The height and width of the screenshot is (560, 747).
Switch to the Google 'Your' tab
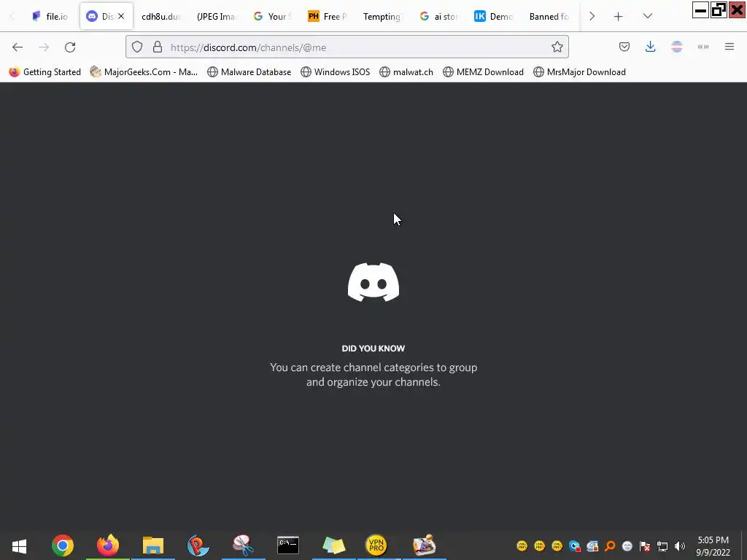272,17
